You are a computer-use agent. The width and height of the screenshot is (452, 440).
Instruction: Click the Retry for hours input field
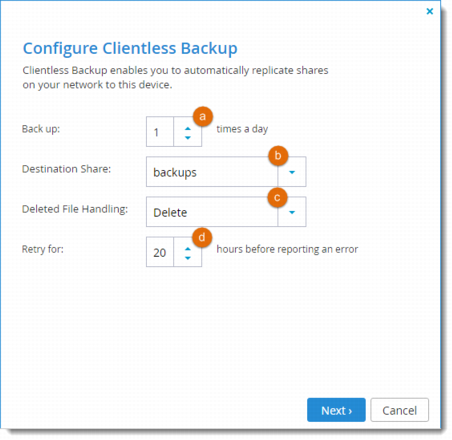(160, 252)
